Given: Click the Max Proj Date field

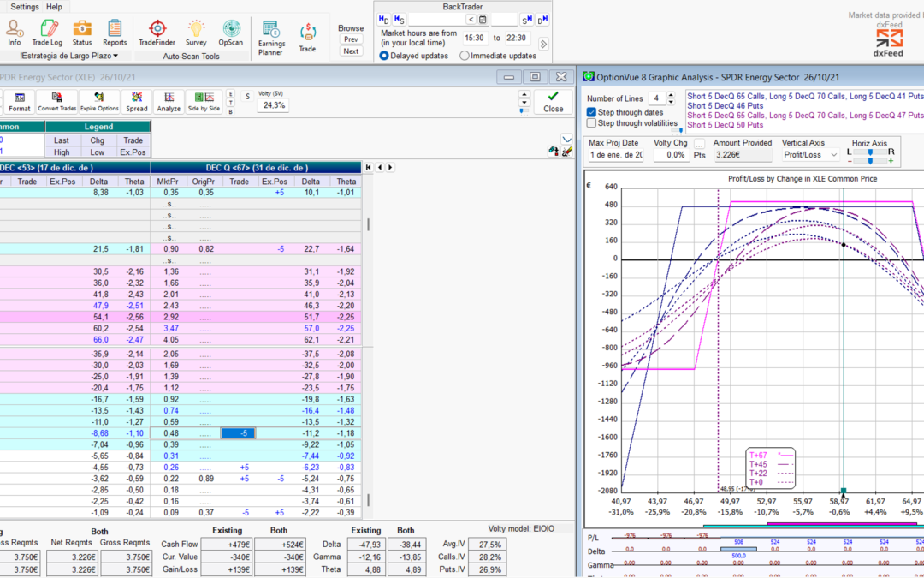Looking at the screenshot, I should click(616, 155).
